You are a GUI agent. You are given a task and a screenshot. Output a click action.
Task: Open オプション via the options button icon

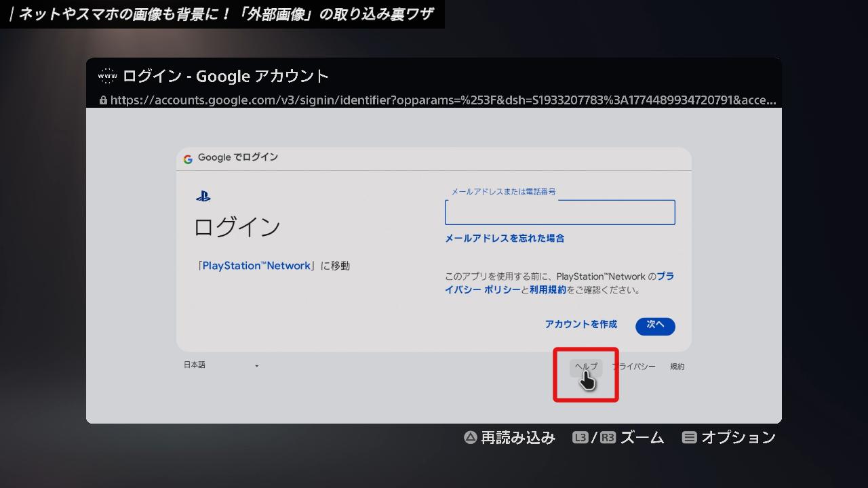click(689, 438)
